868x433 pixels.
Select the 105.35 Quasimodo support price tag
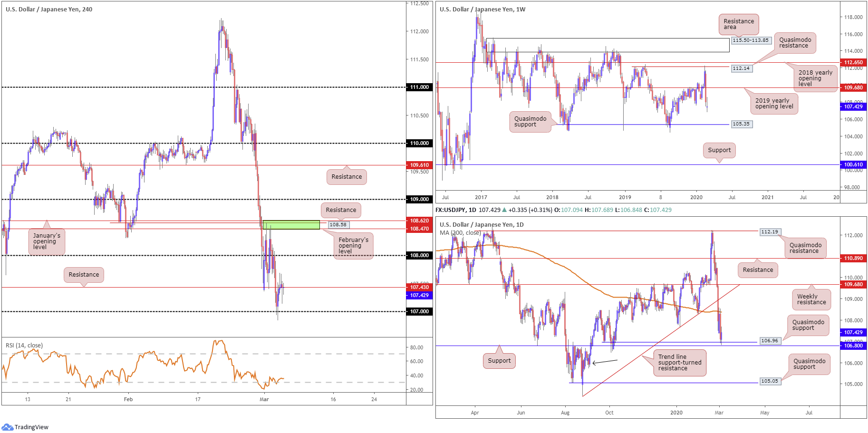pyautogui.click(x=741, y=124)
